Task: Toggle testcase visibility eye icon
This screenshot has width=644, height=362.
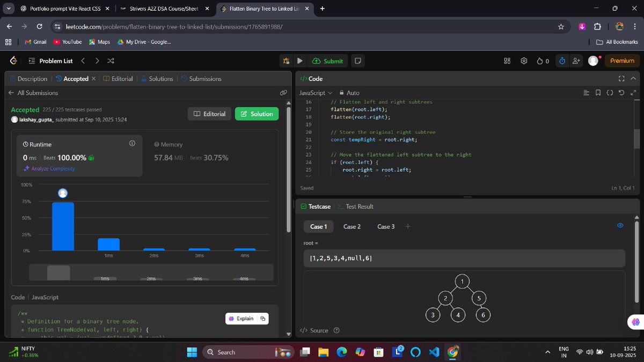Action: 620,226
